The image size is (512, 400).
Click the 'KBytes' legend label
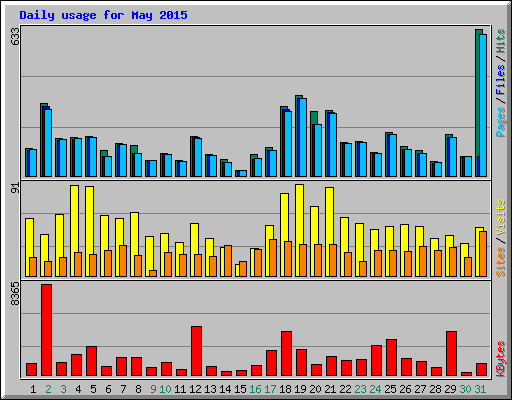(501, 359)
